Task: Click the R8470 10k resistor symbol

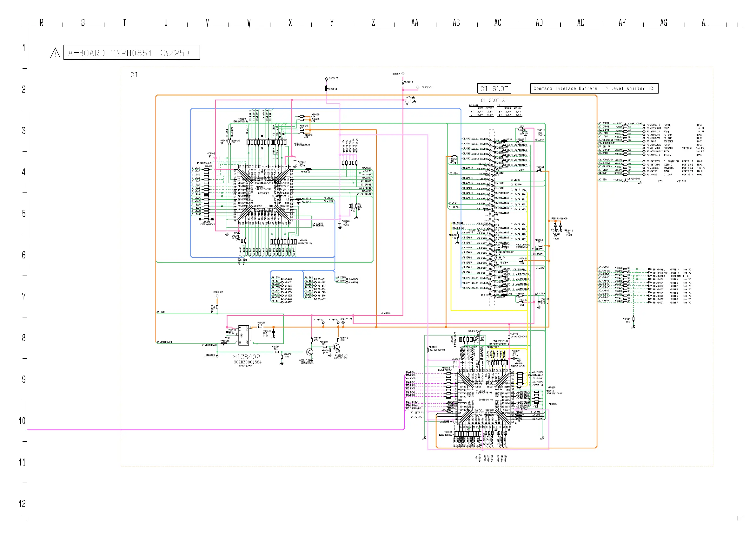Action: [217, 308]
